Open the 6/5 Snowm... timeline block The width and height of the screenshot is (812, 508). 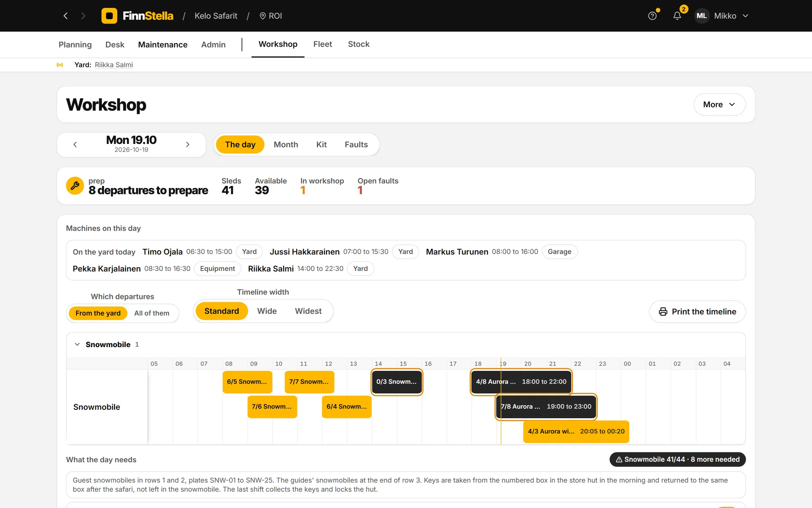tap(247, 382)
